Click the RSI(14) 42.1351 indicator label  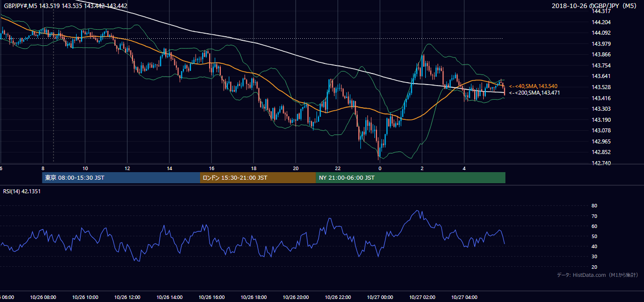(x=22, y=191)
